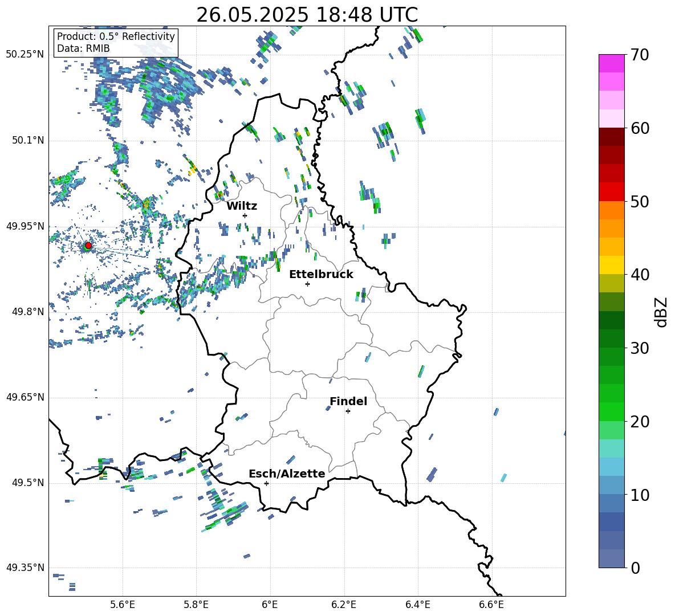
Task: Click the Ettelbruck station cross marker
Action: pos(307,284)
